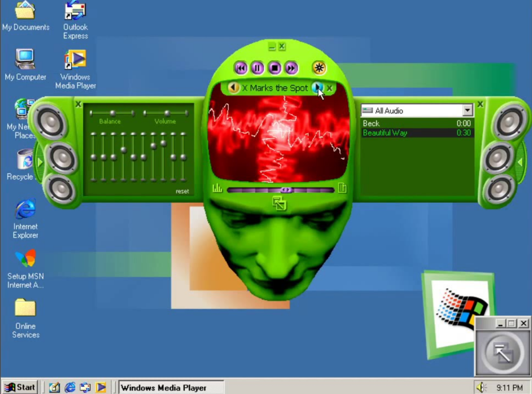The width and height of the screenshot is (532, 394).
Task: Close the equalizer panel
Action: pos(78,104)
